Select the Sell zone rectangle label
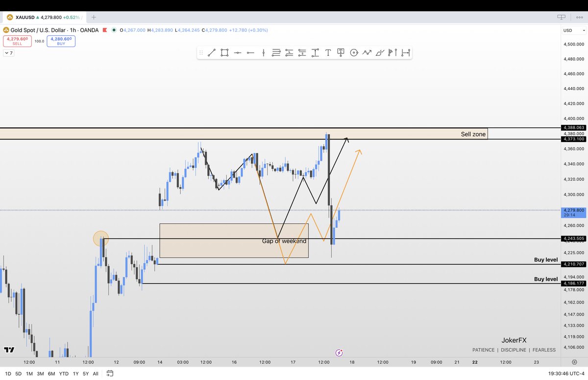This screenshot has width=588, height=380. 473,134
